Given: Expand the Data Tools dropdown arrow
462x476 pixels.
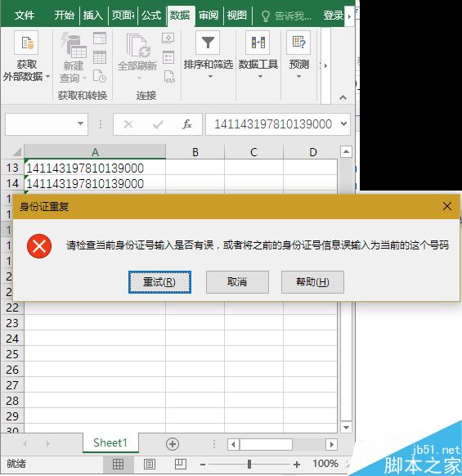Looking at the screenshot, I should click(260, 77).
